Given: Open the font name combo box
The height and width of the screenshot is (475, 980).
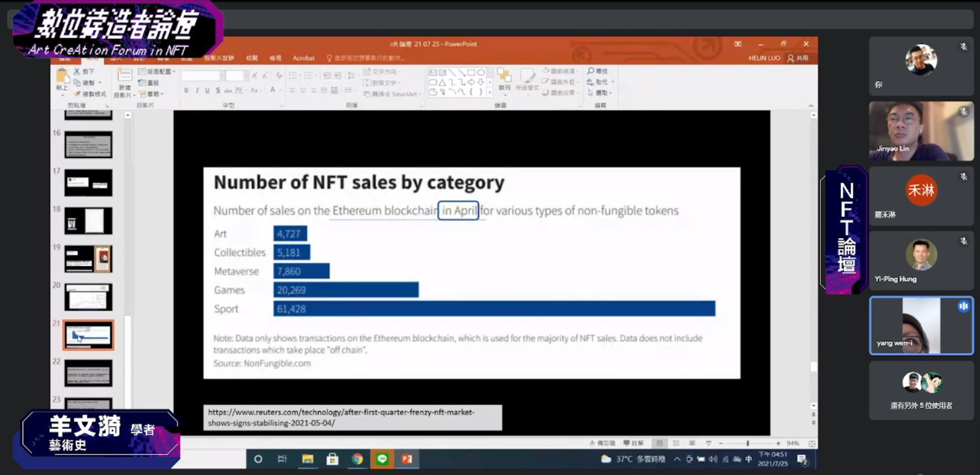Looking at the screenshot, I should click(x=203, y=76).
